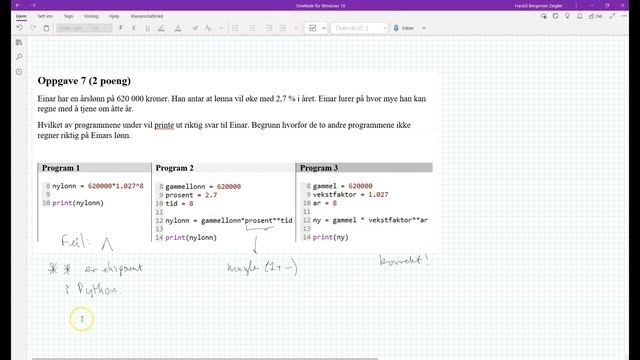
Task: Toggle Italic formatting
Action: [134, 28]
